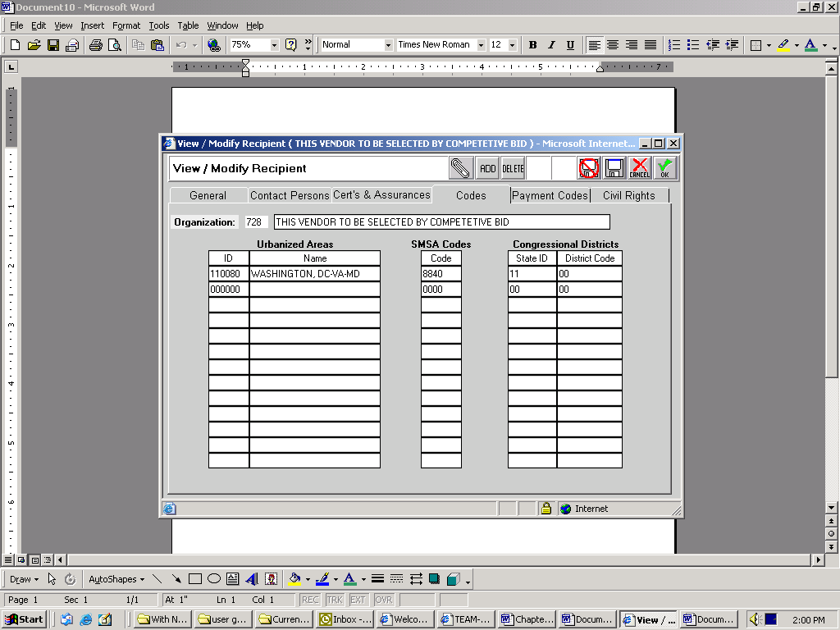Open the AutoShapes dropdown menu
The height and width of the screenshot is (630, 840).
tap(116, 579)
